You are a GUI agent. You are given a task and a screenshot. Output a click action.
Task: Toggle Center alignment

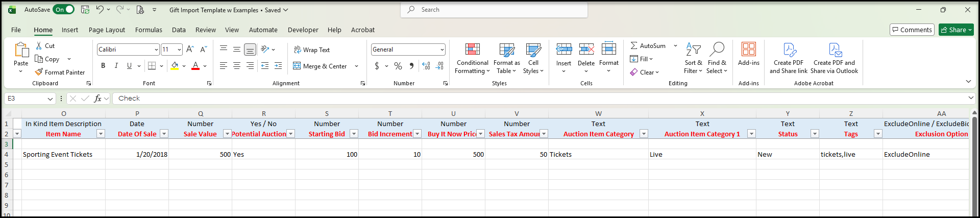(237, 66)
